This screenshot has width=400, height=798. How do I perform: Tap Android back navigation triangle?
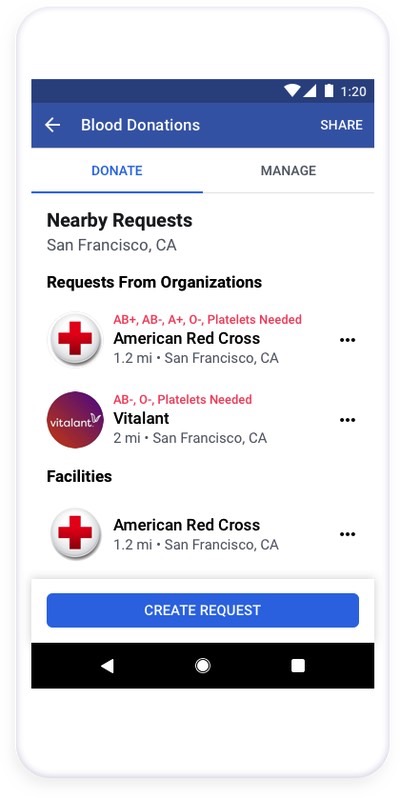click(107, 666)
